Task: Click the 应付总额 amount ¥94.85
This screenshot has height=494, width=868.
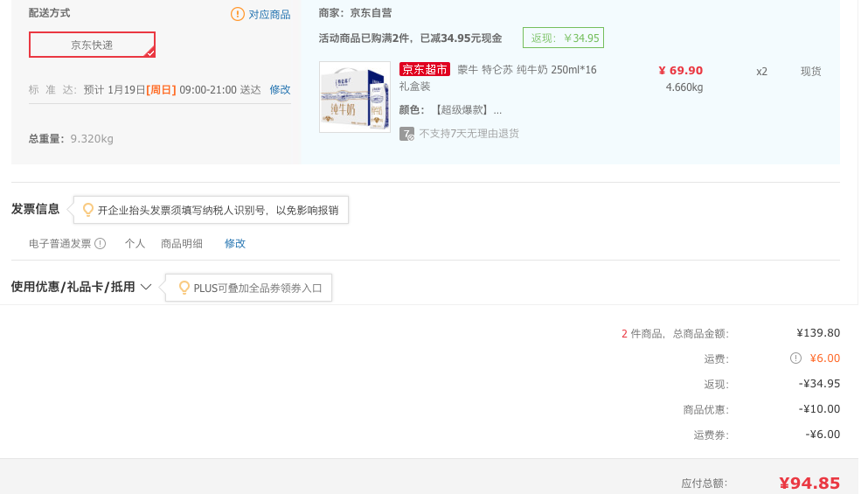Action: pyautogui.click(x=809, y=483)
